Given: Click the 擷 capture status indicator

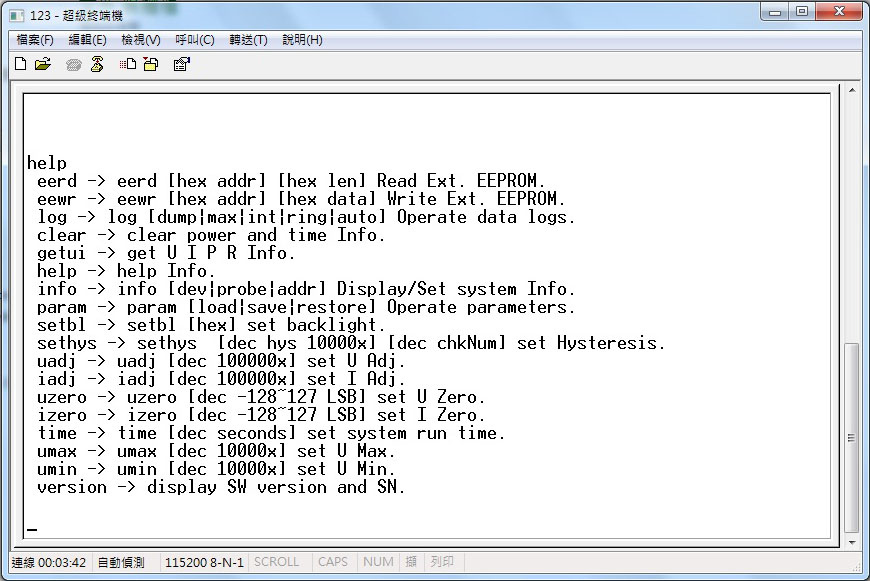Looking at the screenshot, I should point(411,562).
